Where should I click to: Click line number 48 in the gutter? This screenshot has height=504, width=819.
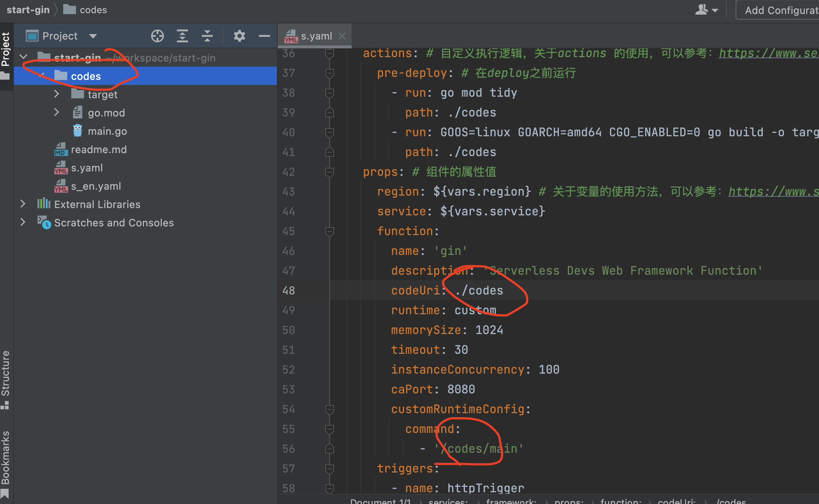[288, 290]
